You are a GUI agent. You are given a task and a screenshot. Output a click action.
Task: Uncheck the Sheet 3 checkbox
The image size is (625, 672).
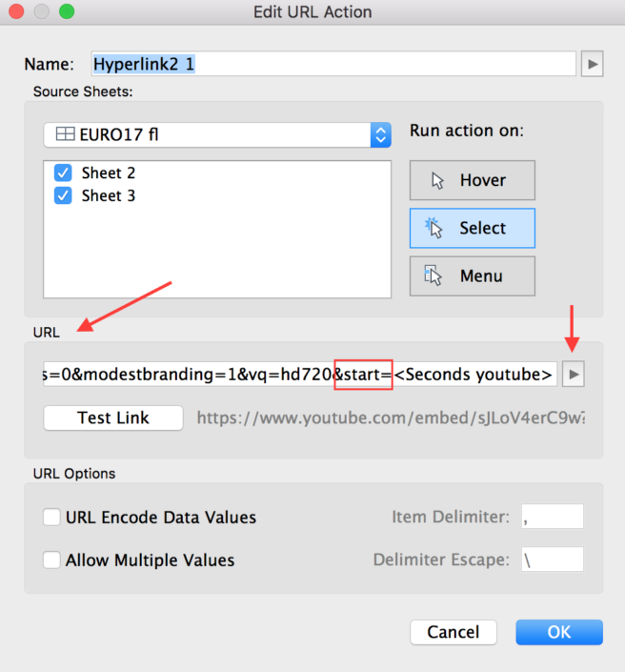pyautogui.click(x=63, y=195)
